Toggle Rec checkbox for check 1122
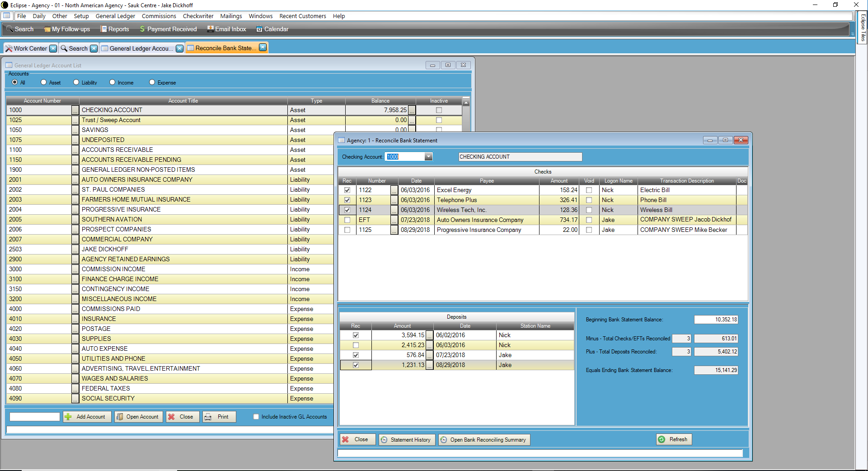 (x=347, y=190)
